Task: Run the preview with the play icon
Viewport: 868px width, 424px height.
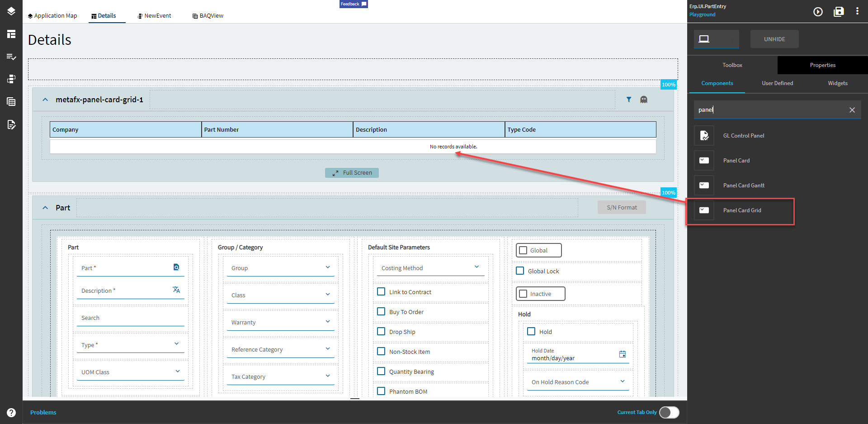Action: pyautogui.click(x=818, y=12)
